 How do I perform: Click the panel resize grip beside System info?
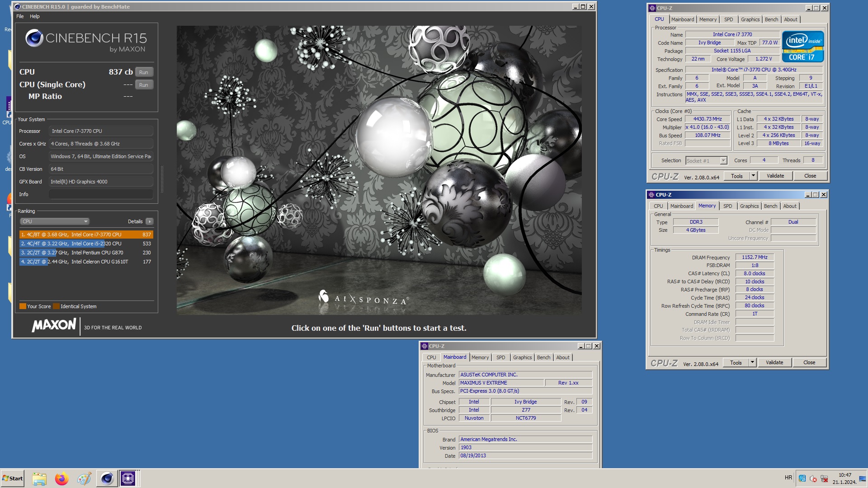pos(162,179)
